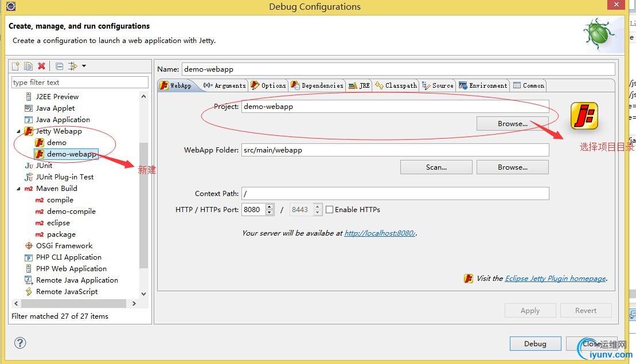This screenshot has height=364, width=636.
Task: Click the PHP Web Application icon
Action: click(x=29, y=269)
